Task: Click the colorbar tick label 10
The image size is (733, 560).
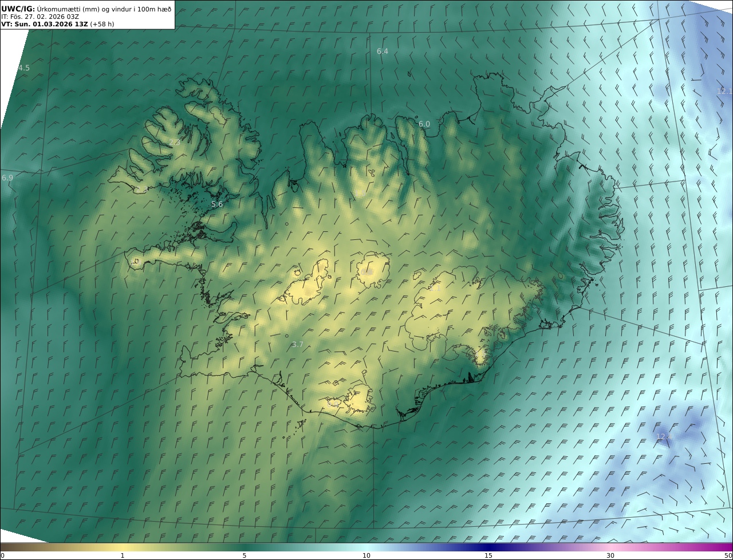Action: [366, 556]
